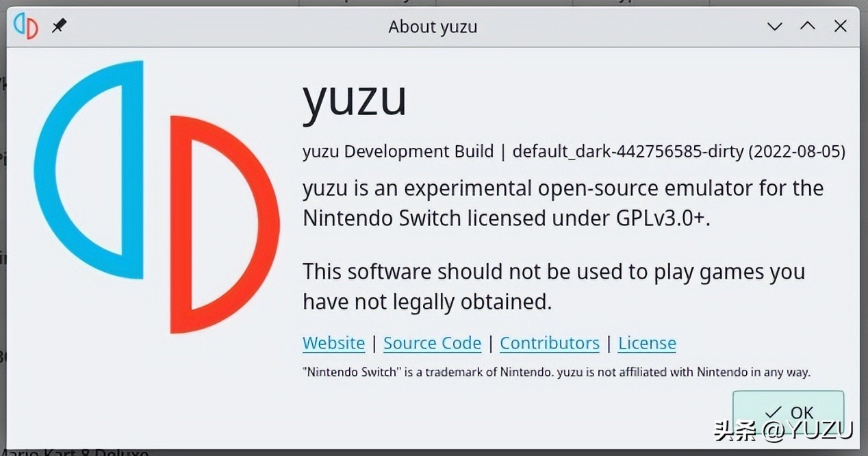Click the up-arrow maximize icon in the title bar
The width and height of the screenshot is (868, 456).
click(x=808, y=26)
